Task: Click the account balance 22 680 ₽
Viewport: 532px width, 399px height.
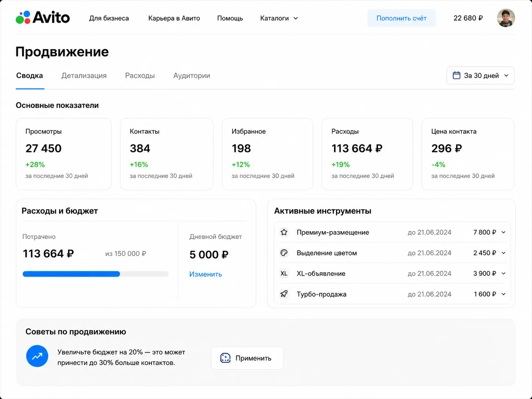Action: [468, 18]
